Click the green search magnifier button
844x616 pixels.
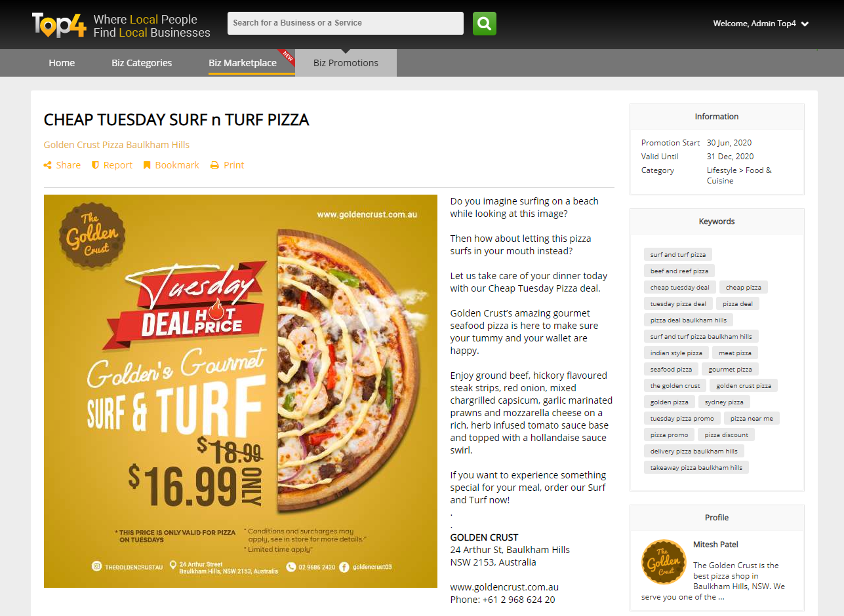click(x=485, y=24)
